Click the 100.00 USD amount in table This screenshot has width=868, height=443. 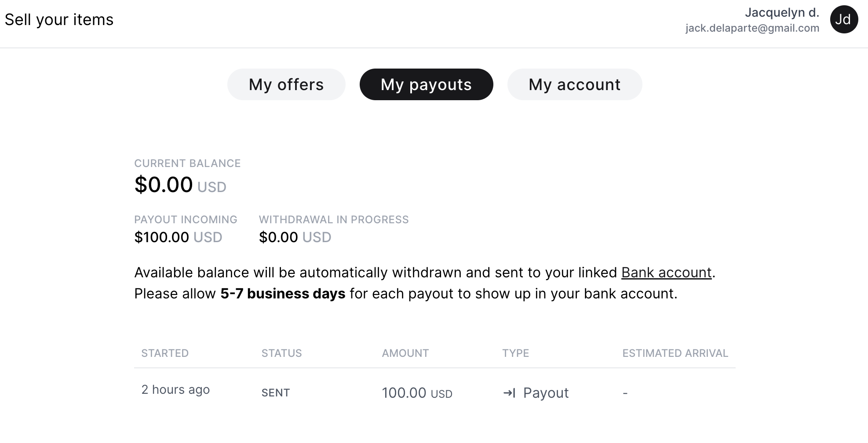coord(417,393)
